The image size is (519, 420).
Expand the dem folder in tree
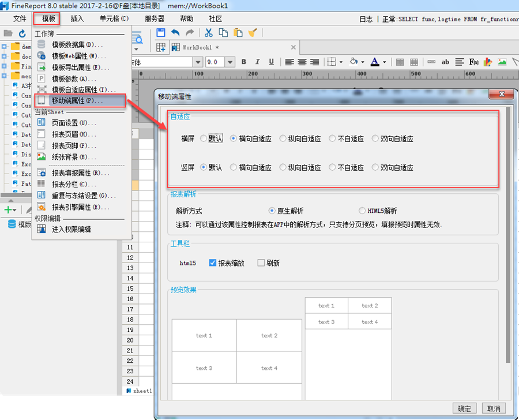point(4,47)
